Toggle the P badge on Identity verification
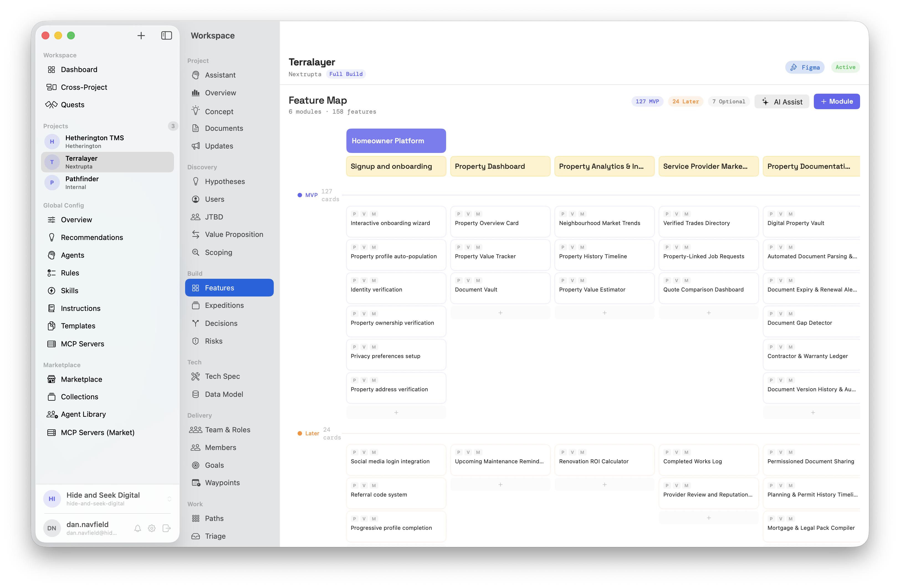900x588 pixels. [x=354, y=281]
